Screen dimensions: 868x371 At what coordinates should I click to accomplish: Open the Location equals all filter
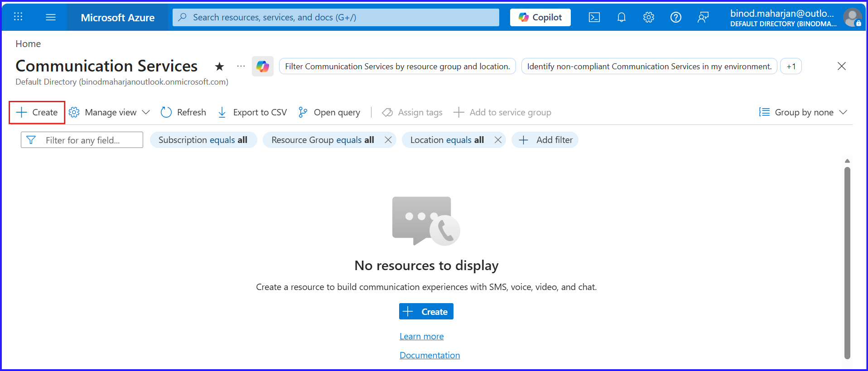click(x=447, y=140)
